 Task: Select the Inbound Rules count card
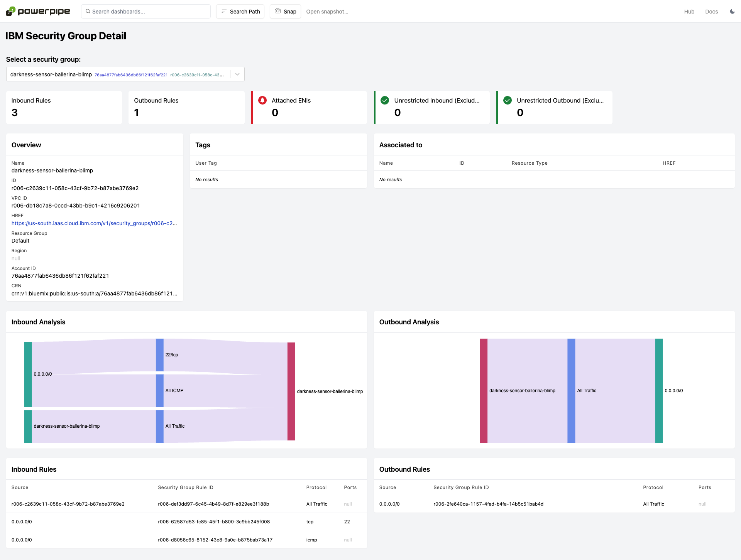click(x=64, y=108)
